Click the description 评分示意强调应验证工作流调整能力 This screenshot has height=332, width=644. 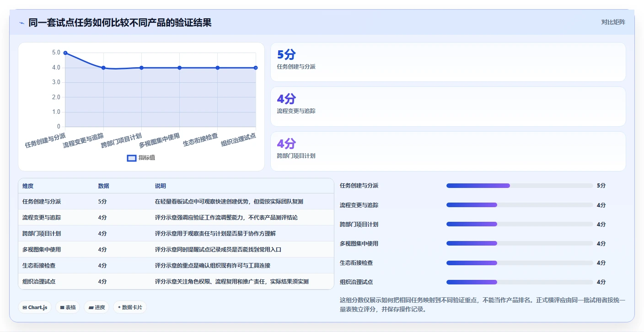[226, 217]
